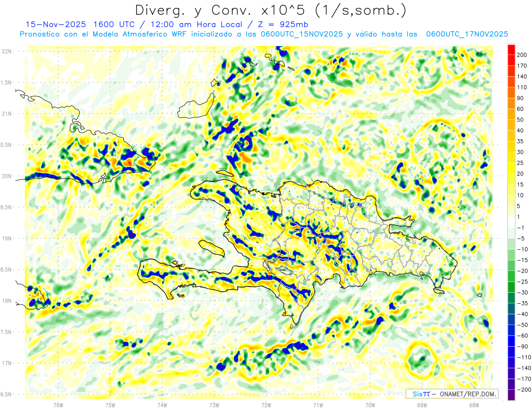Viewport: 532px width, 411px height.
Task: Click the '22N' latitude label
Action: tap(6, 51)
